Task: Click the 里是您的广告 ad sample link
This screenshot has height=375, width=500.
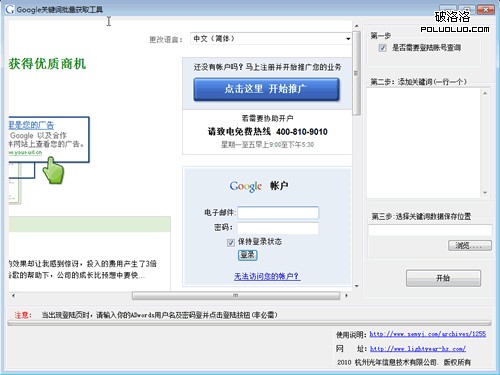Action: click(31, 125)
